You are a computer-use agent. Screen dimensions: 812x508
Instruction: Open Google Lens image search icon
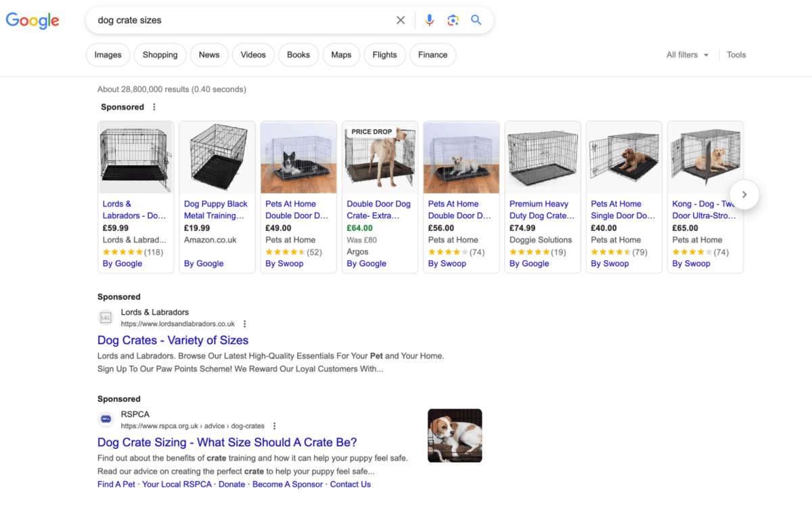(453, 20)
